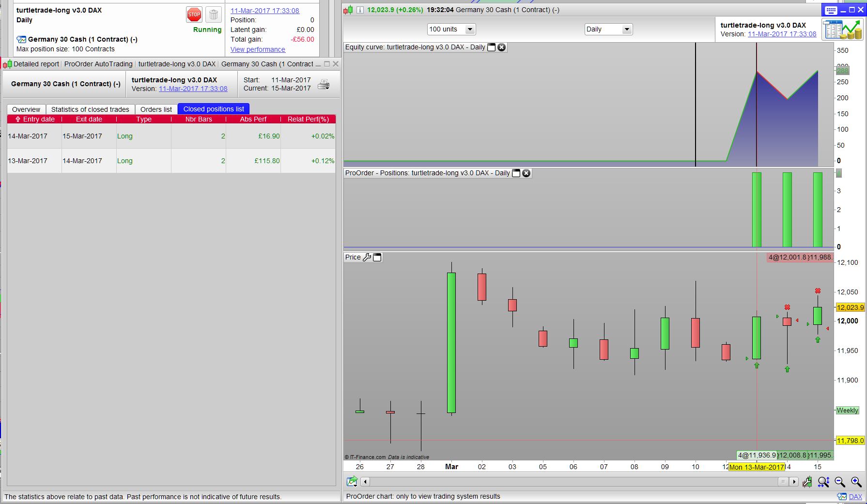Switch to Statistics of closed trades tab
Viewport: 867px width, 504px height.
pos(90,109)
